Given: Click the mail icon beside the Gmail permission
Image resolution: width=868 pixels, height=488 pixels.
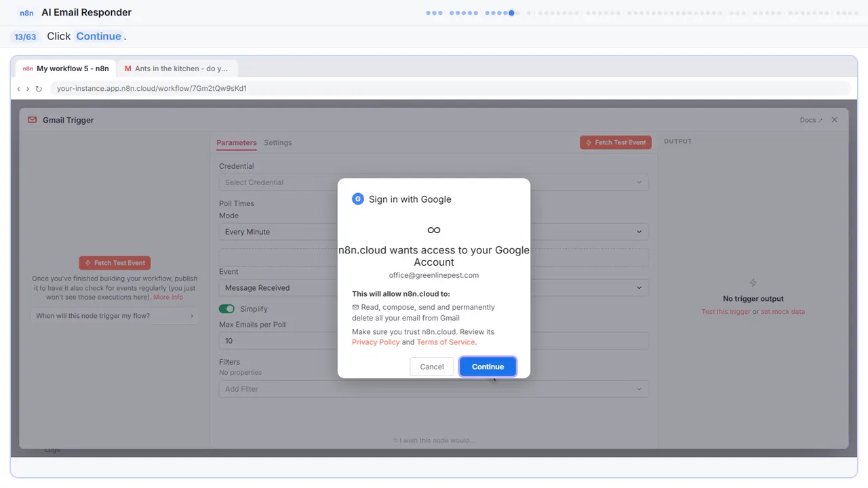Looking at the screenshot, I should tap(355, 307).
